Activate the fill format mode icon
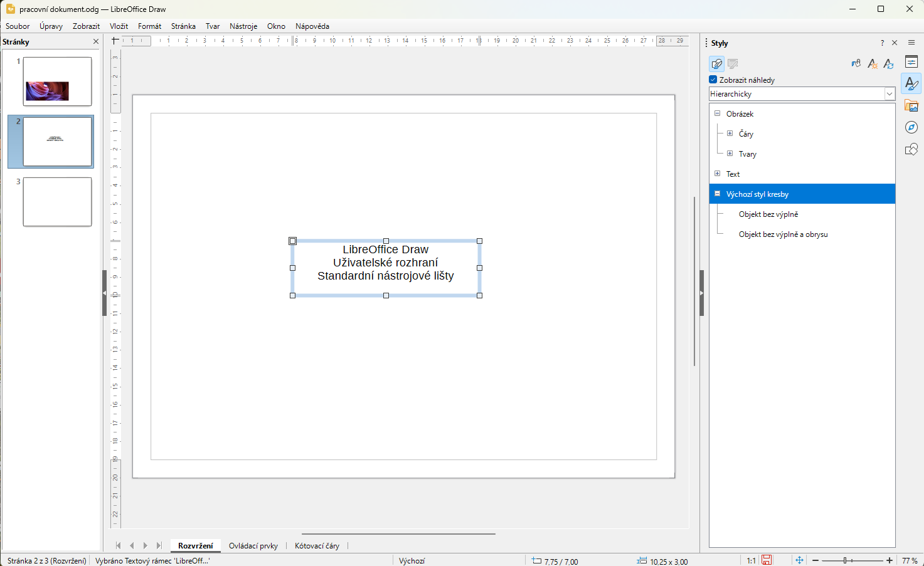The image size is (924, 566). (x=856, y=64)
